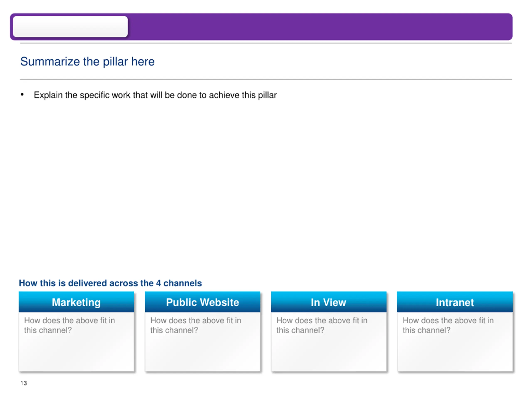Viewport: 532px width, 399px height.
Task: Click the In View channel header
Action: [x=329, y=302]
